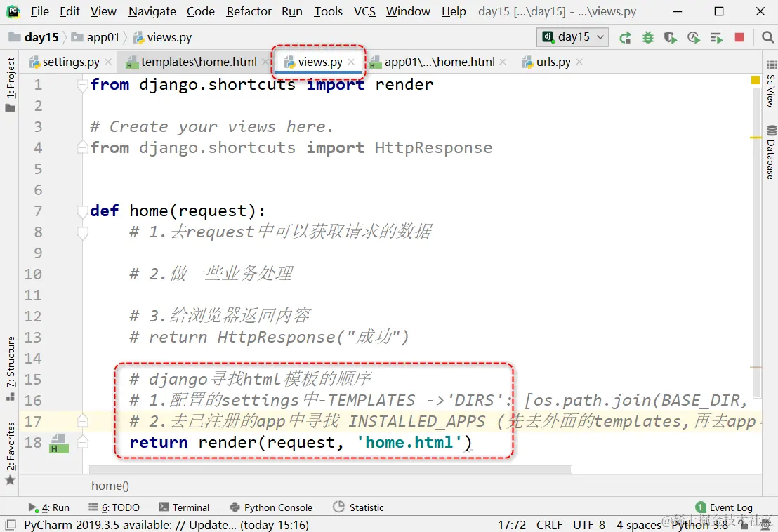Open the VCS menu
This screenshot has width=778, height=532.
(x=364, y=11)
